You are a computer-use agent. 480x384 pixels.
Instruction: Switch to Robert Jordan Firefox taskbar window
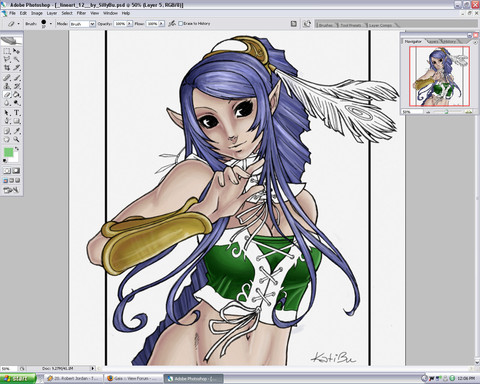(x=74, y=379)
